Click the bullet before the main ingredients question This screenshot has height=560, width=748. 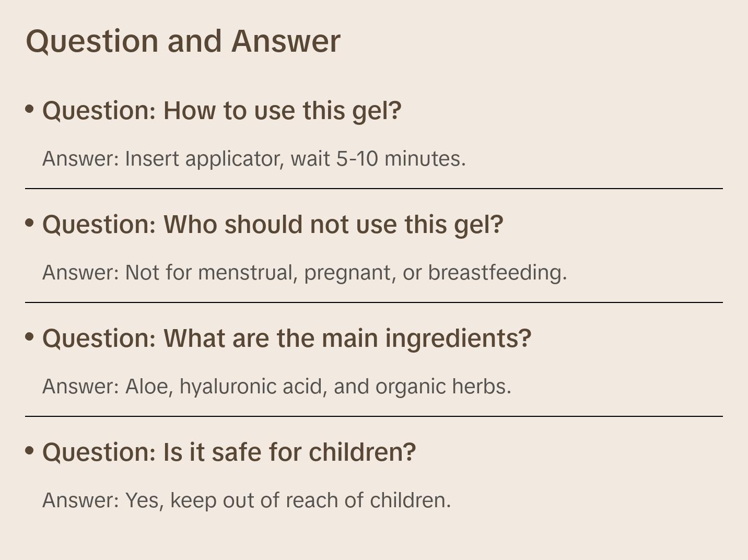point(30,337)
